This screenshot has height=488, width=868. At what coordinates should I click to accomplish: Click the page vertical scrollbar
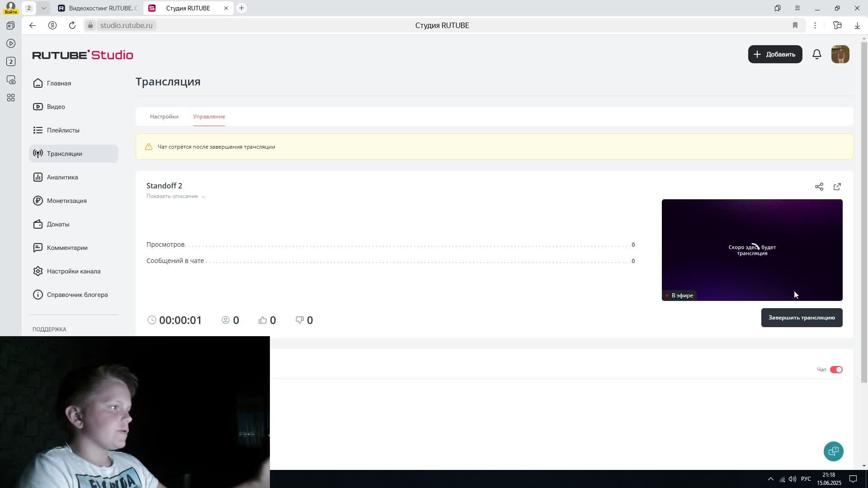coord(863,212)
